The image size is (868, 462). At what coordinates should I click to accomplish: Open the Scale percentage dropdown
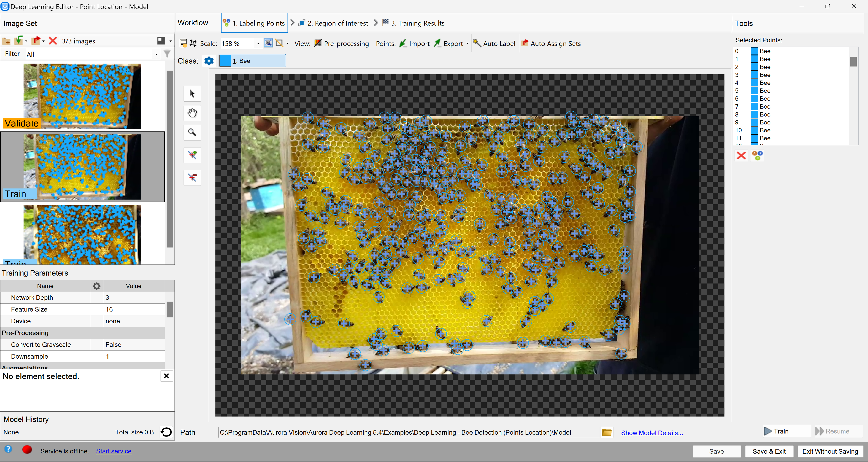(x=258, y=43)
